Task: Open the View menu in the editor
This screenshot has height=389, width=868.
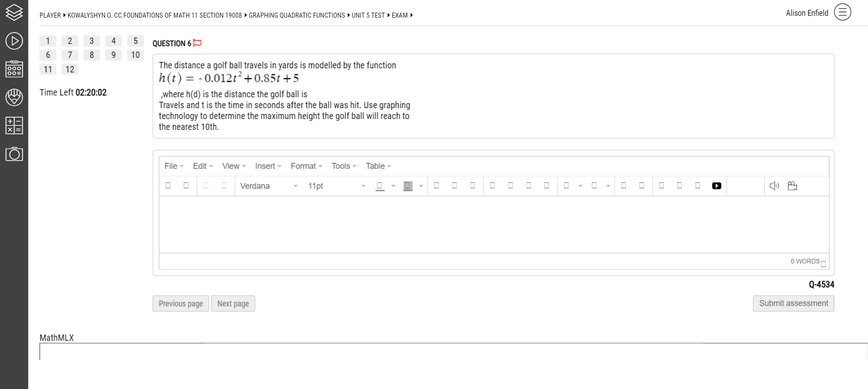Action: pos(234,166)
